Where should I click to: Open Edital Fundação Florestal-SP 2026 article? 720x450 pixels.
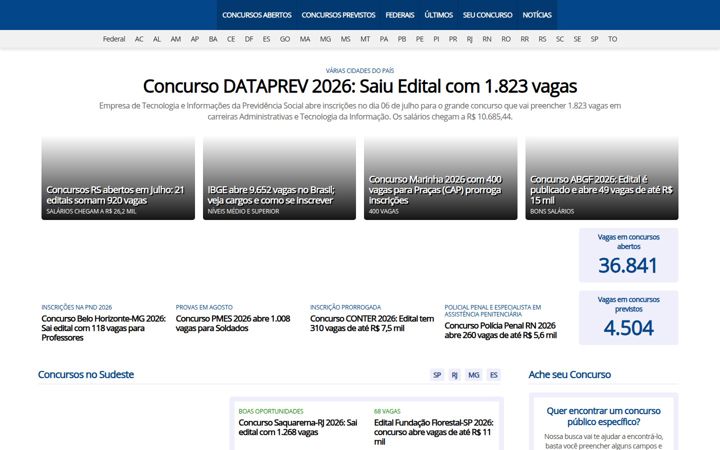tap(433, 432)
